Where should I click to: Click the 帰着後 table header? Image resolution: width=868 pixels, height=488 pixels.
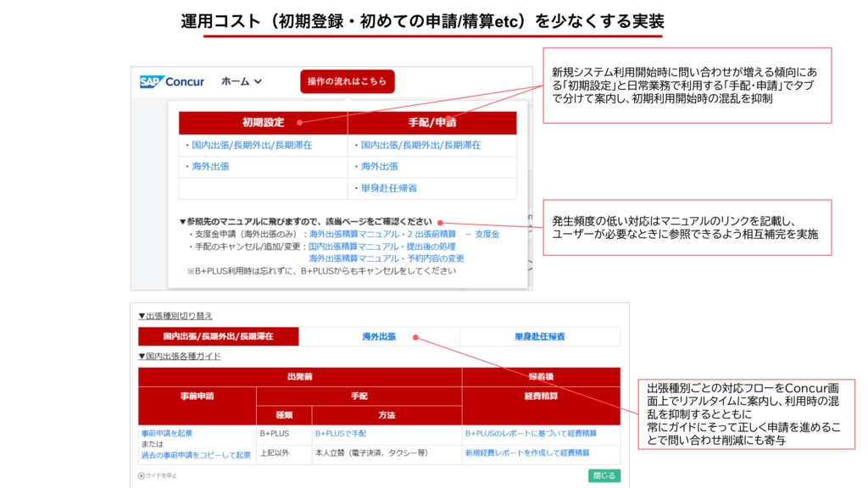point(541,377)
